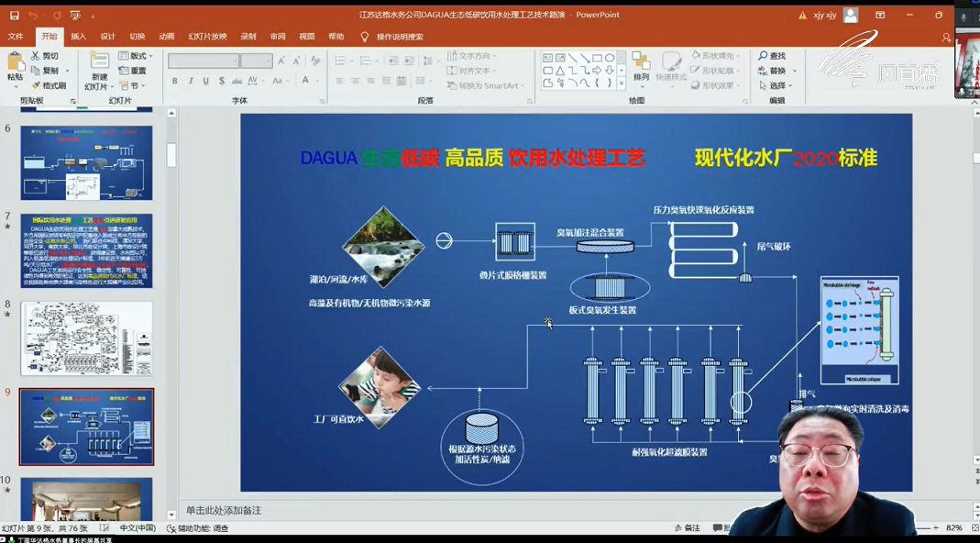The height and width of the screenshot is (543, 980).
Task: Activate Format Painter 格式刷
Action: pos(50,85)
